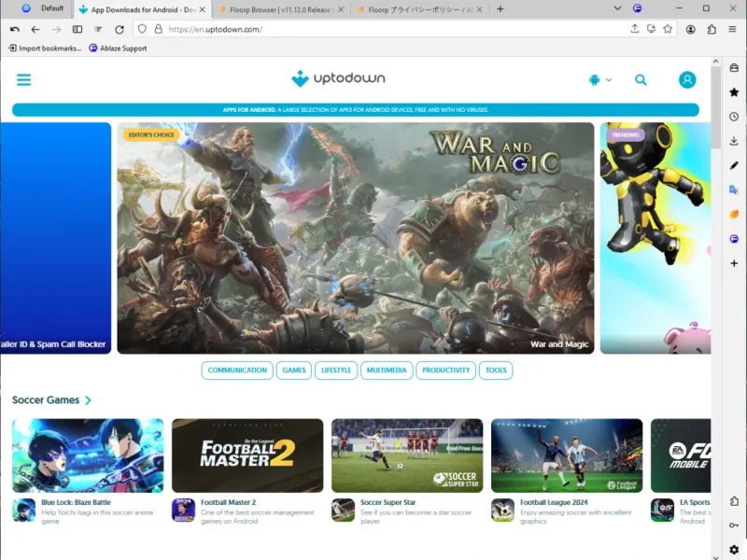Click the Default workspace button
This screenshot has height=560, width=747.
pyautogui.click(x=43, y=8)
